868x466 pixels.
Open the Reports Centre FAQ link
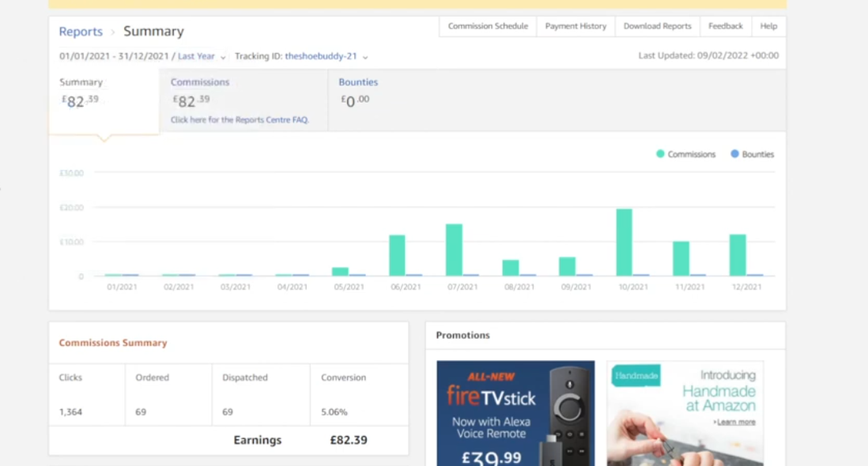[240, 120]
